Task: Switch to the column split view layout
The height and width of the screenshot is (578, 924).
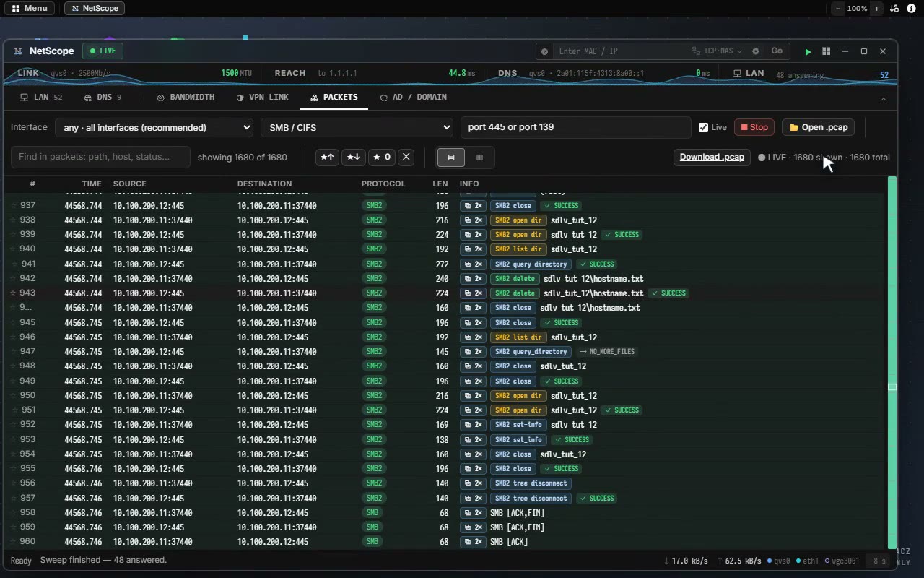Action: tap(479, 158)
